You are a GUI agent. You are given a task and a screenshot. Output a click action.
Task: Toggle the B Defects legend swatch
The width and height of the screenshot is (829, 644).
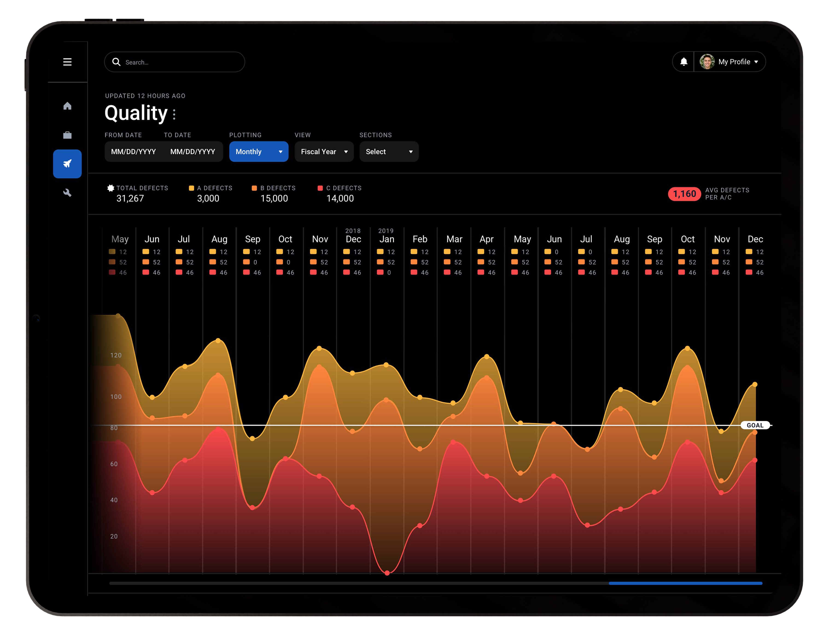pyautogui.click(x=254, y=188)
